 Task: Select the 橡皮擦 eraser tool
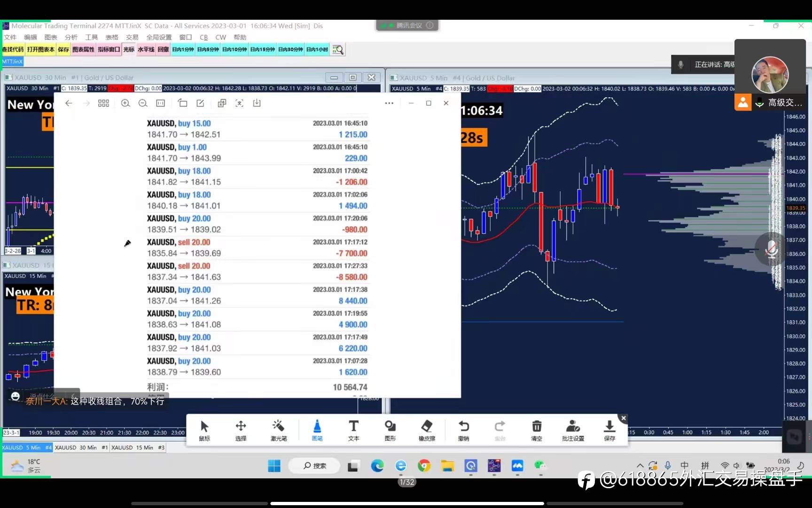coord(427,430)
